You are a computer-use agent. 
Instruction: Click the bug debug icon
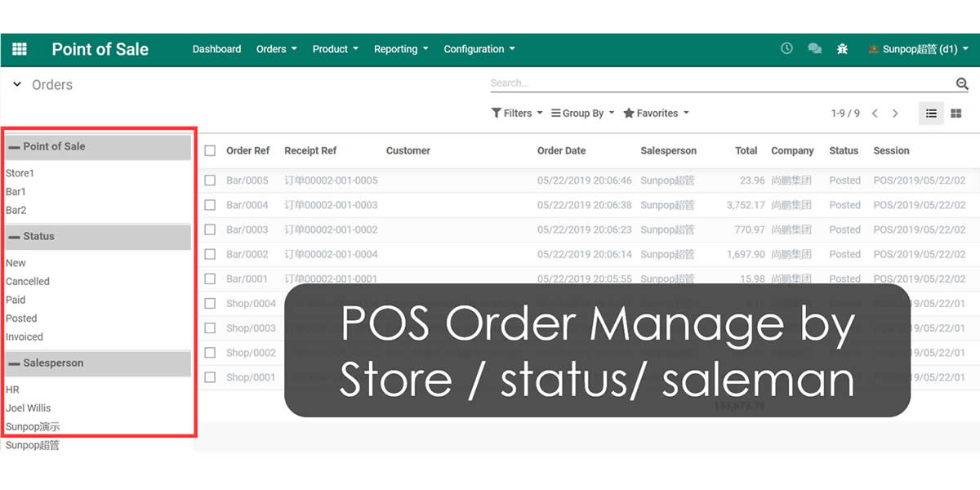[842, 49]
